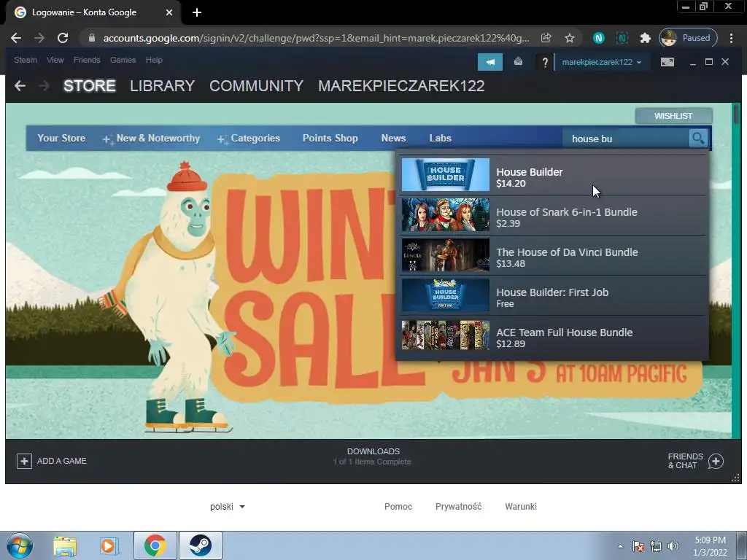
Task: Open Friends & Chat plus bubble icon
Action: click(x=716, y=461)
